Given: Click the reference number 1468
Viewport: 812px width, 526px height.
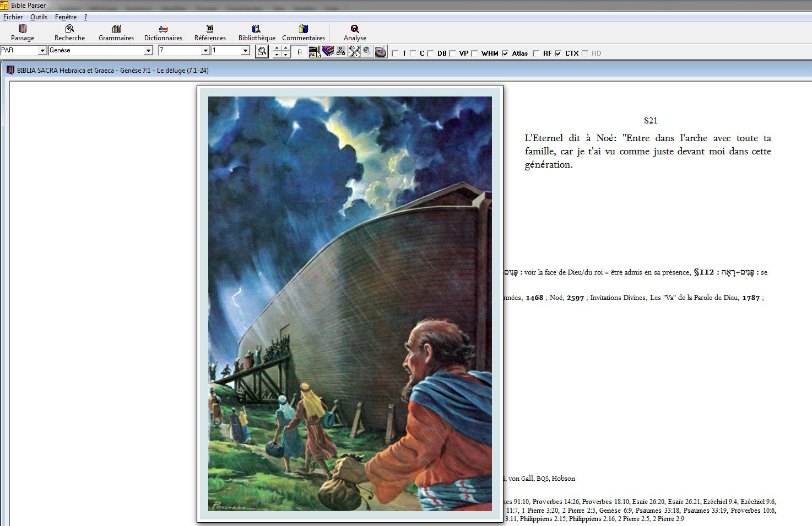Looking at the screenshot, I should pos(534,298).
